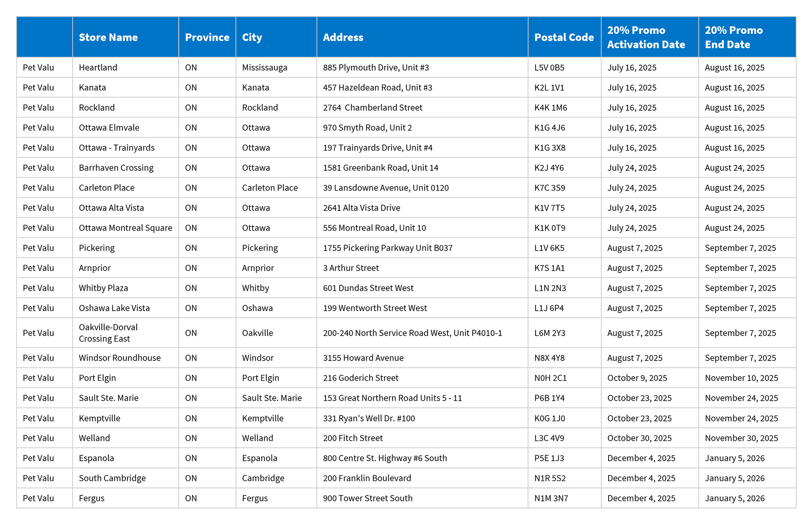Click the Ottawa - Trainyards store cell
Viewport: 812px width, 525px height.
point(117,148)
